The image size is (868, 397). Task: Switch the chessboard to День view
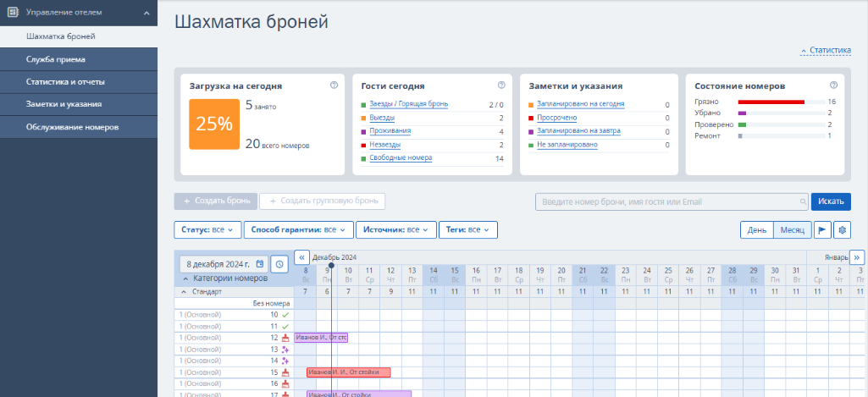point(757,229)
